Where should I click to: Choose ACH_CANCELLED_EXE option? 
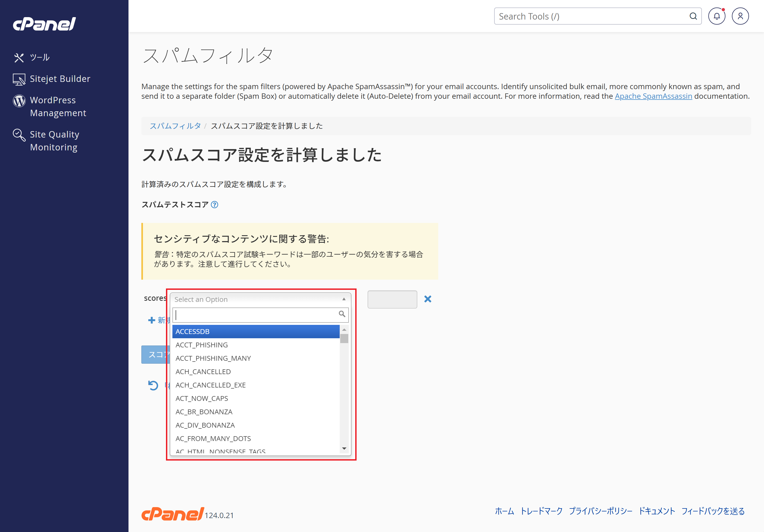click(x=256, y=385)
